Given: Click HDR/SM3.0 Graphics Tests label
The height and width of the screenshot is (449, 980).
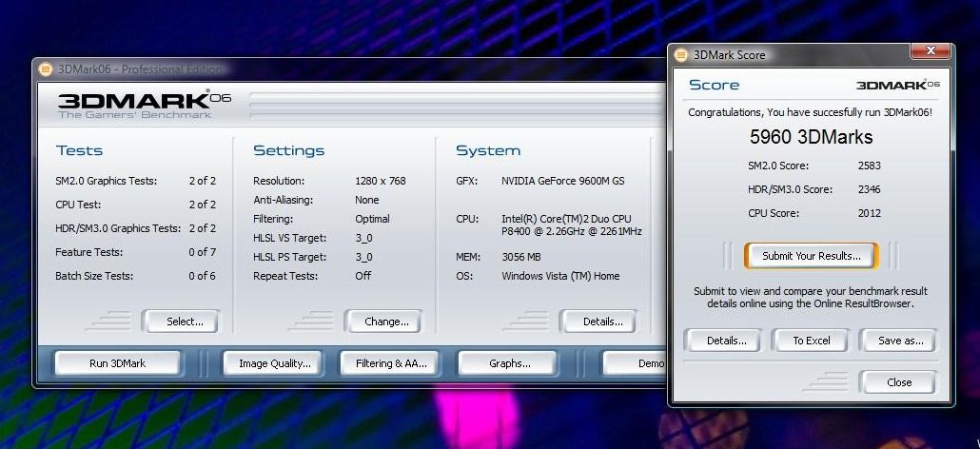Looking at the screenshot, I should 118,228.
